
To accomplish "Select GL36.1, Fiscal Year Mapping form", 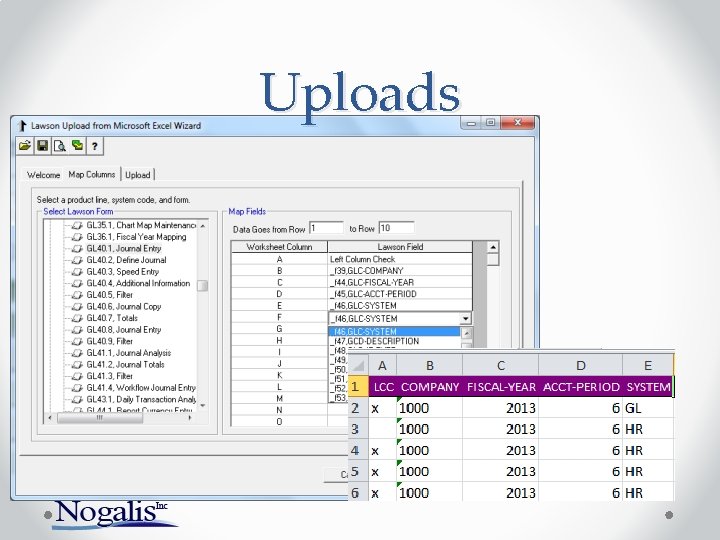I will coord(136,237).
